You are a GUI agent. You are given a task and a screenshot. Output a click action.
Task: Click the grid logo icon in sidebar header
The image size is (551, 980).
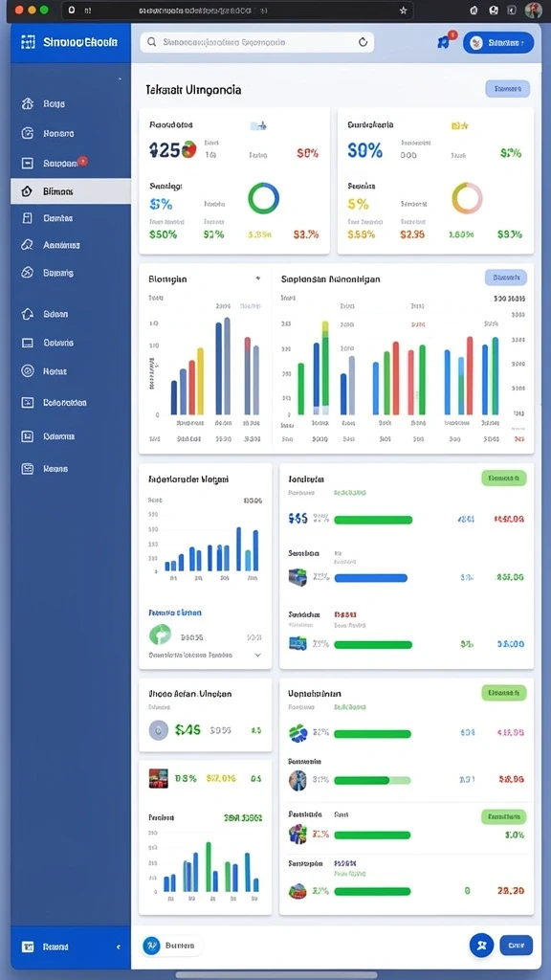point(28,42)
